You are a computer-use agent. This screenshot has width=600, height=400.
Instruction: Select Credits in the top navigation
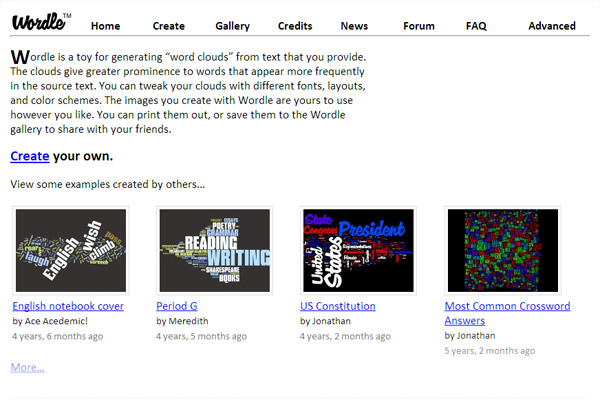click(294, 26)
